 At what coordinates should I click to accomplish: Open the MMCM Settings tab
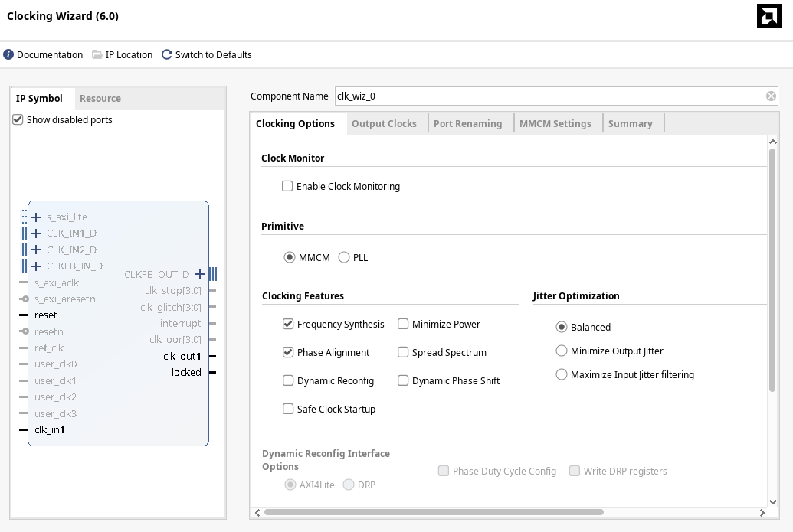[x=555, y=124]
